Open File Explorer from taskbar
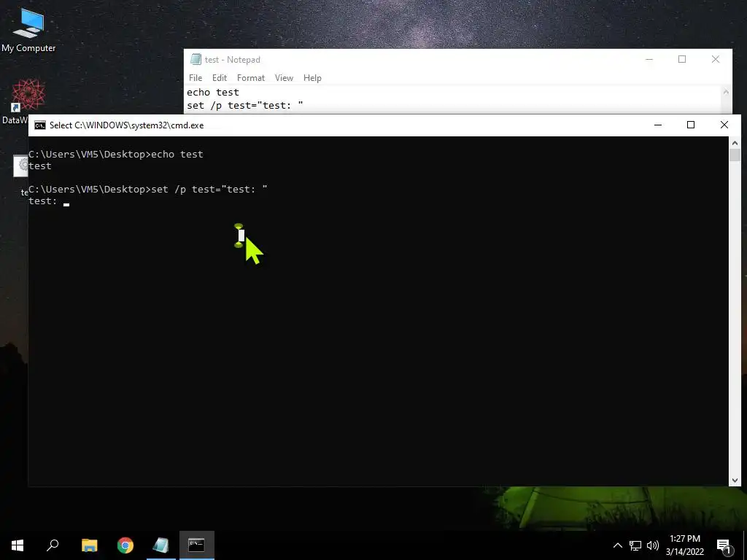747x560 pixels. pos(89,545)
